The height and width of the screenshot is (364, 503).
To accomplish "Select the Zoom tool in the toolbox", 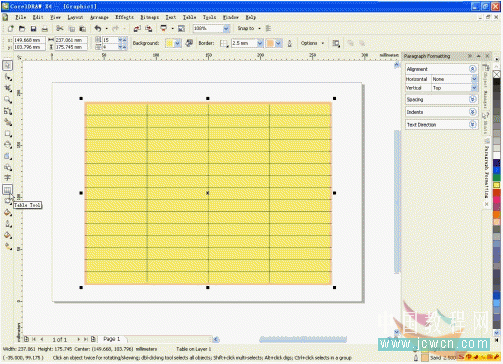I will point(8,100).
